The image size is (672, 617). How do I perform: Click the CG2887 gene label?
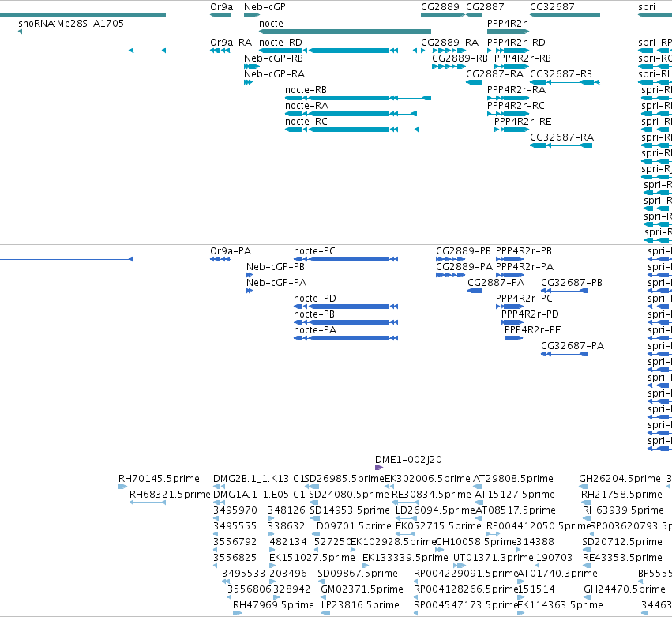point(485,7)
